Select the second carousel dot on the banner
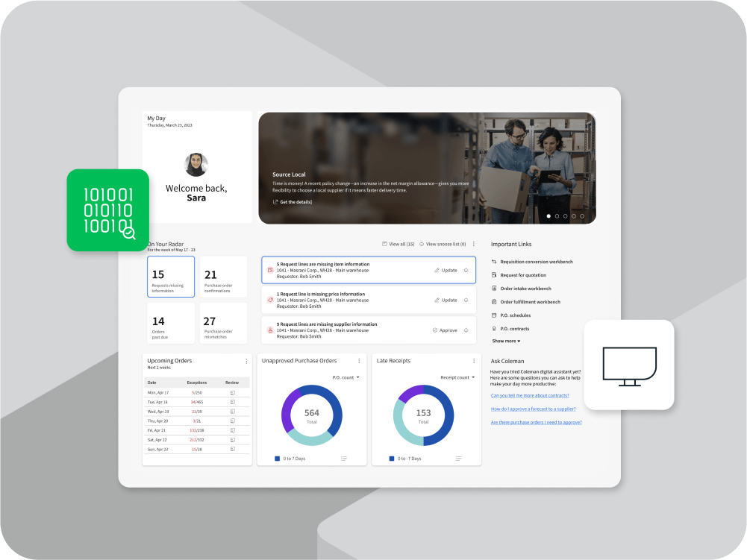This screenshot has width=747, height=560. (x=556, y=215)
